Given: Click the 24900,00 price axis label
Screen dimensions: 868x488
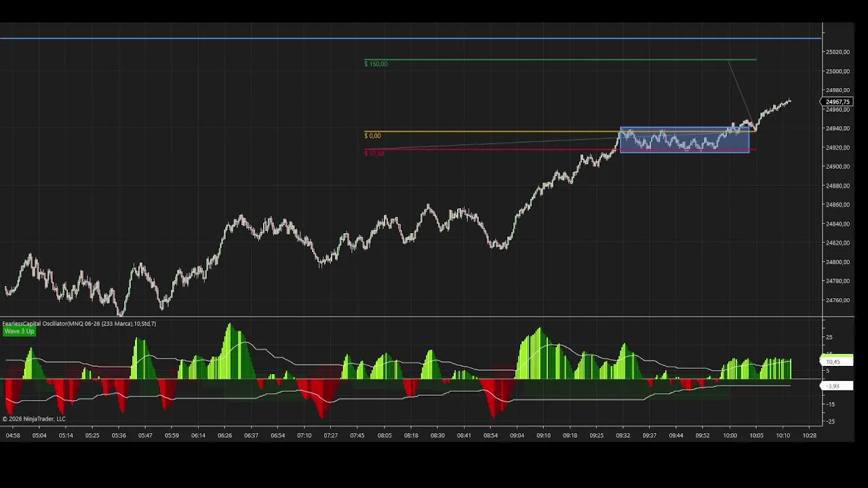Looking at the screenshot, I should point(837,167).
